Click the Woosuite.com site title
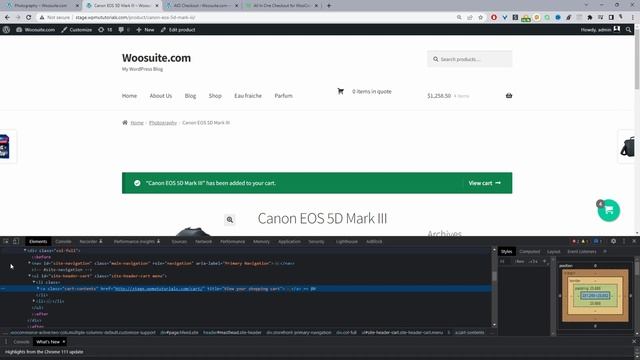This screenshot has width=640, height=360. click(x=156, y=58)
